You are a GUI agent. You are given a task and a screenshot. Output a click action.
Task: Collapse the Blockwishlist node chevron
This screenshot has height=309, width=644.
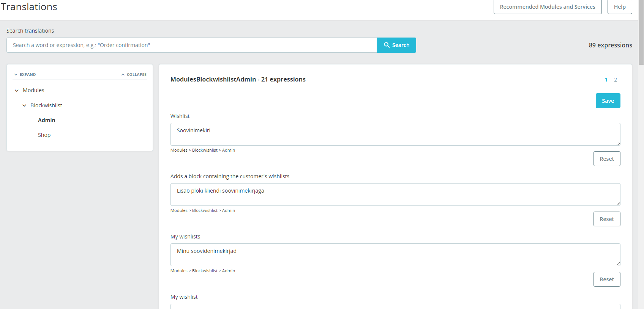coord(24,105)
